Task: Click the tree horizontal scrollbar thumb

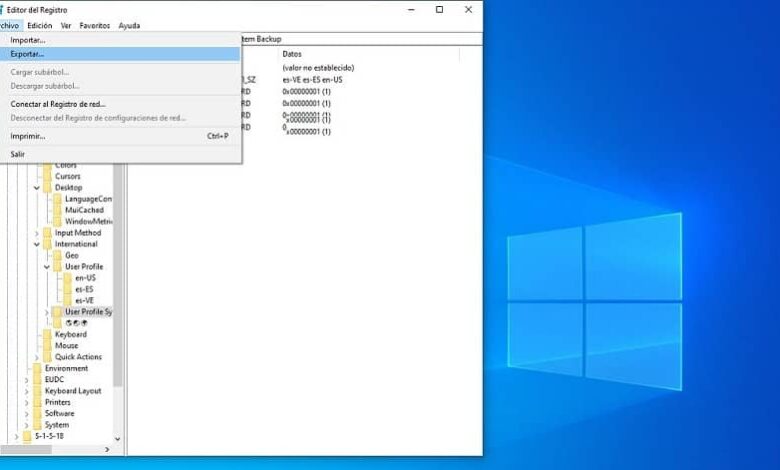Action: [26, 450]
